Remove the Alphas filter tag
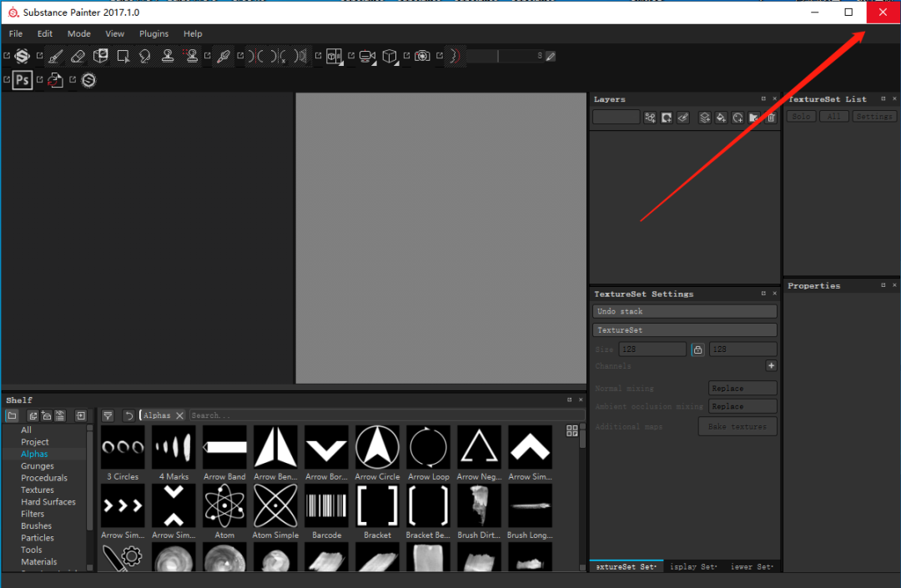 180,415
